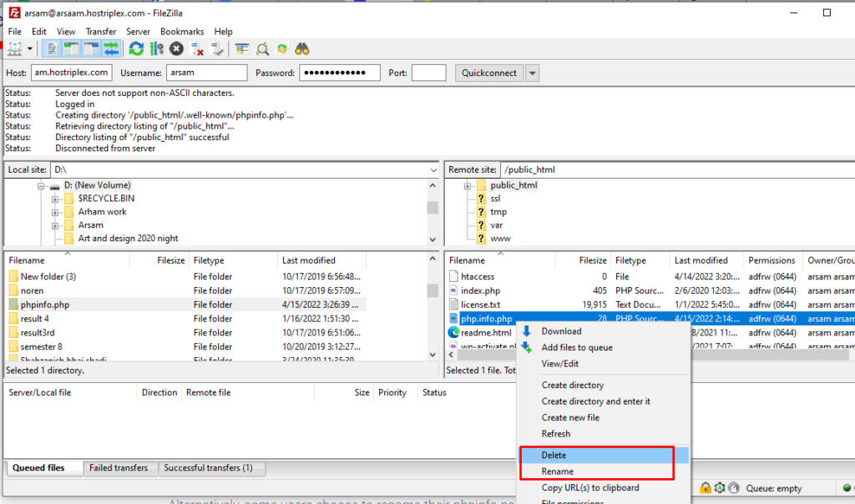
Task: Cancel the current operation
Action: [176, 48]
